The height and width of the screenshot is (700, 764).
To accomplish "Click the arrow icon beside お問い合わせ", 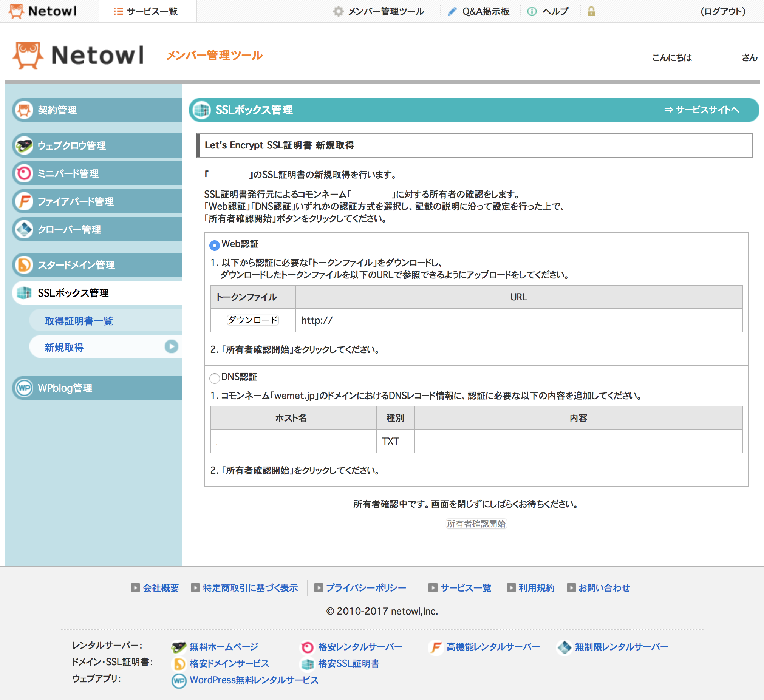I will pyautogui.click(x=571, y=588).
